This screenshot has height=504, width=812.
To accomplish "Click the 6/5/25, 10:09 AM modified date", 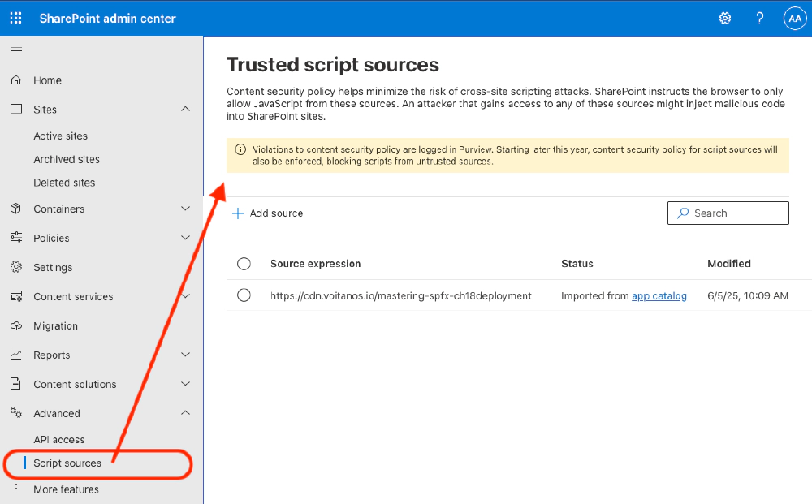I will [x=748, y=296].
